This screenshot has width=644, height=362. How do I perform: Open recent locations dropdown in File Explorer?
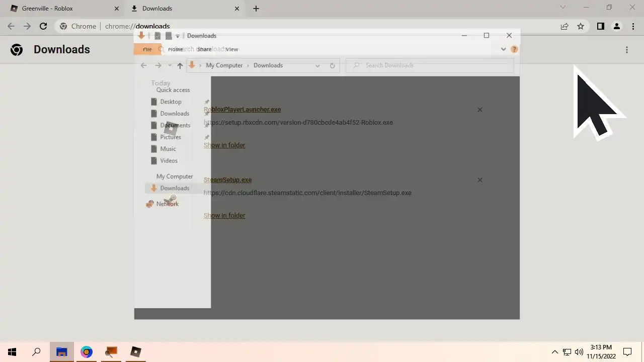click(x=170, y=65)
